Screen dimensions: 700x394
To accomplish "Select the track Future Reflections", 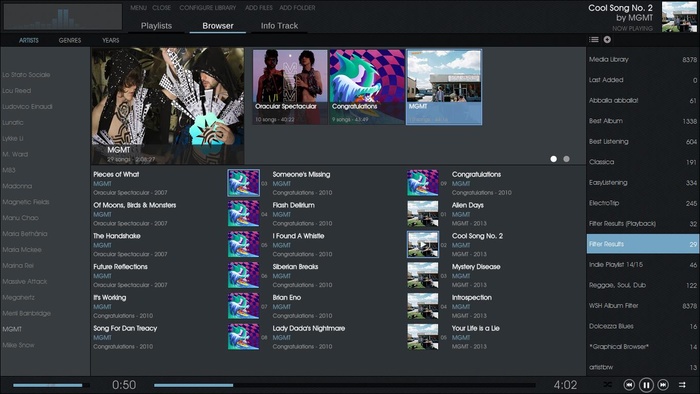I will click(120, 267).
